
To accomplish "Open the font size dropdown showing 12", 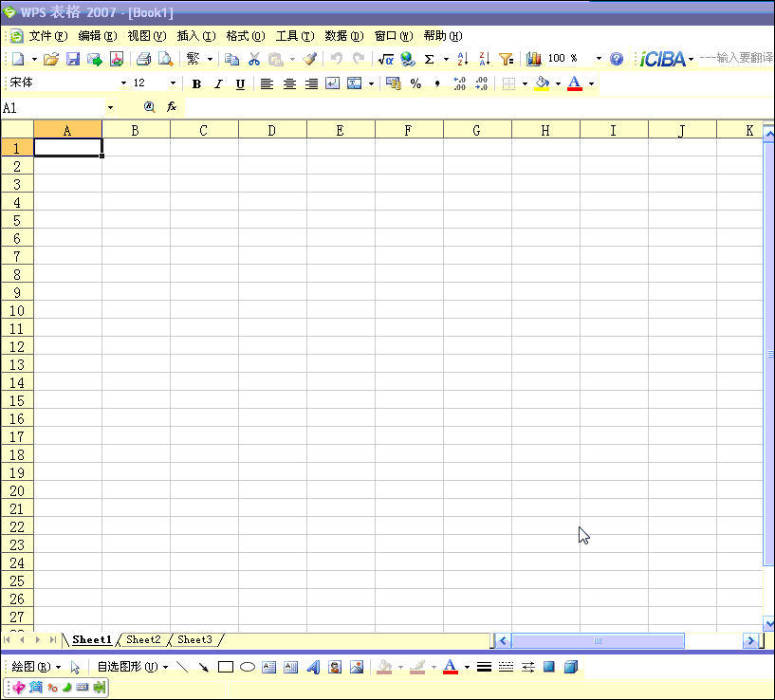I will click(x=173, y=83).
